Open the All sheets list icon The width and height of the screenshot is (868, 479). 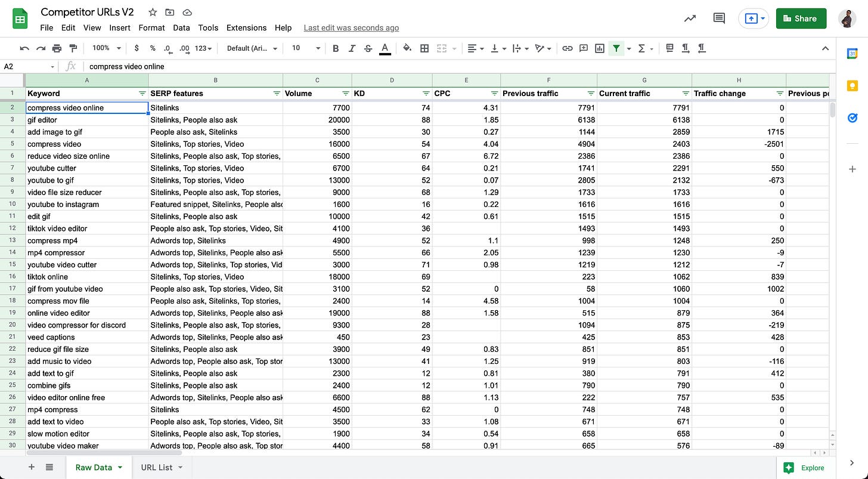click(49, 467)
